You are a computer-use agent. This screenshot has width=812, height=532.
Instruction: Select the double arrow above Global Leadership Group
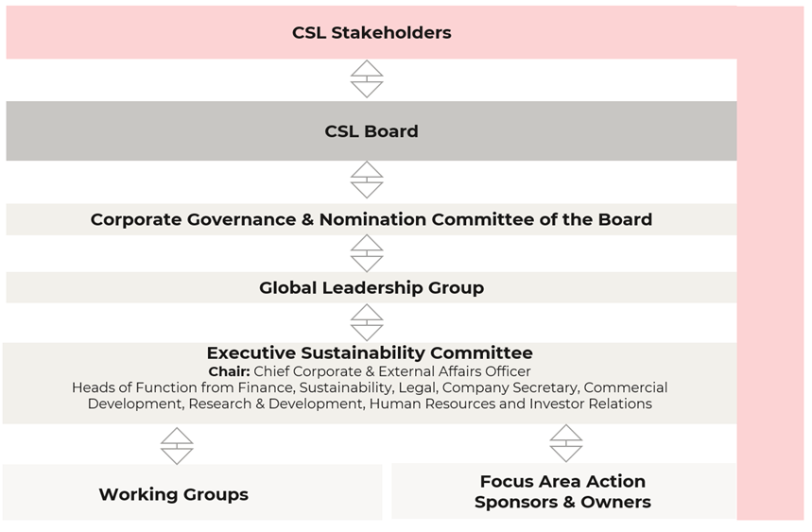367,253
